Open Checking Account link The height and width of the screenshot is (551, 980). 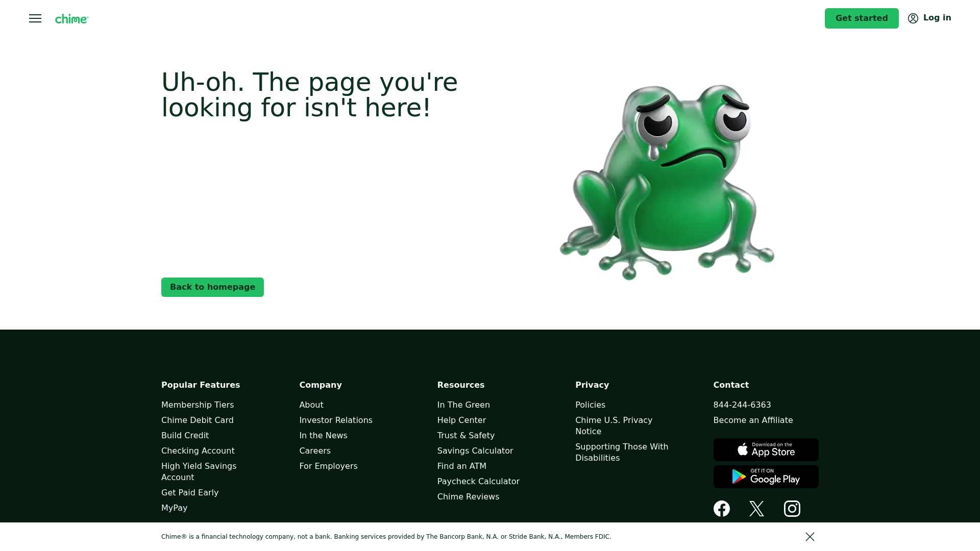(x=198, y=451)
